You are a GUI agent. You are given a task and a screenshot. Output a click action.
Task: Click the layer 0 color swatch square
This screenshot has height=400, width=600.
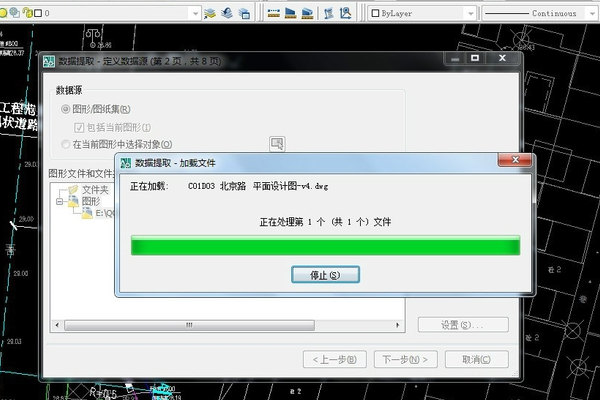[38, 13]
